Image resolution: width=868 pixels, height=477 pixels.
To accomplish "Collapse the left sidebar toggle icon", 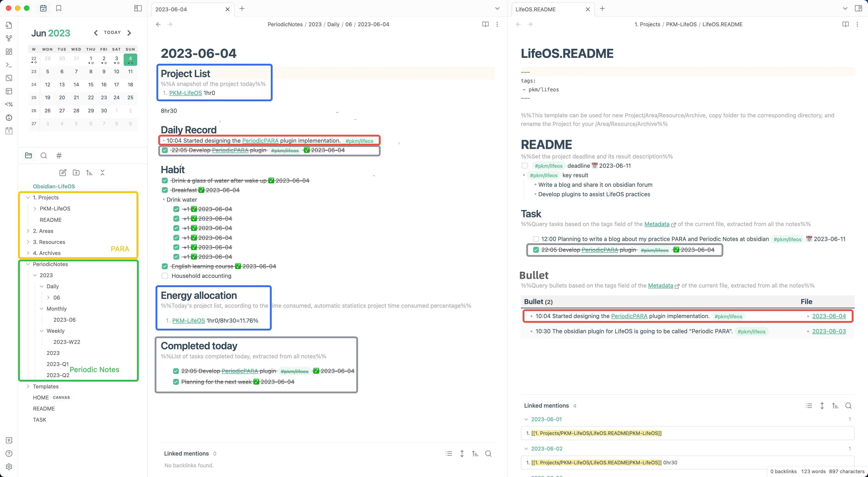I will (138, 8).
